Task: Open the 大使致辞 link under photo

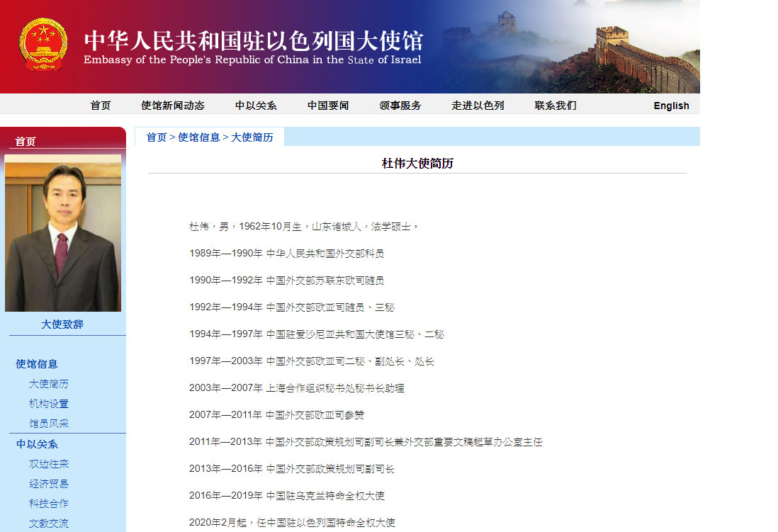Action: coord(62,324)
